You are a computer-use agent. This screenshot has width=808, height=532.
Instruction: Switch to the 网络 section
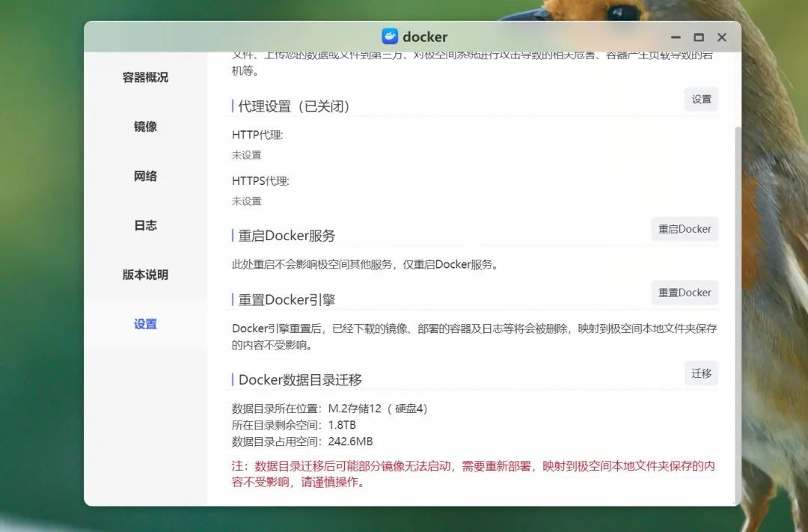coord(145,177)
